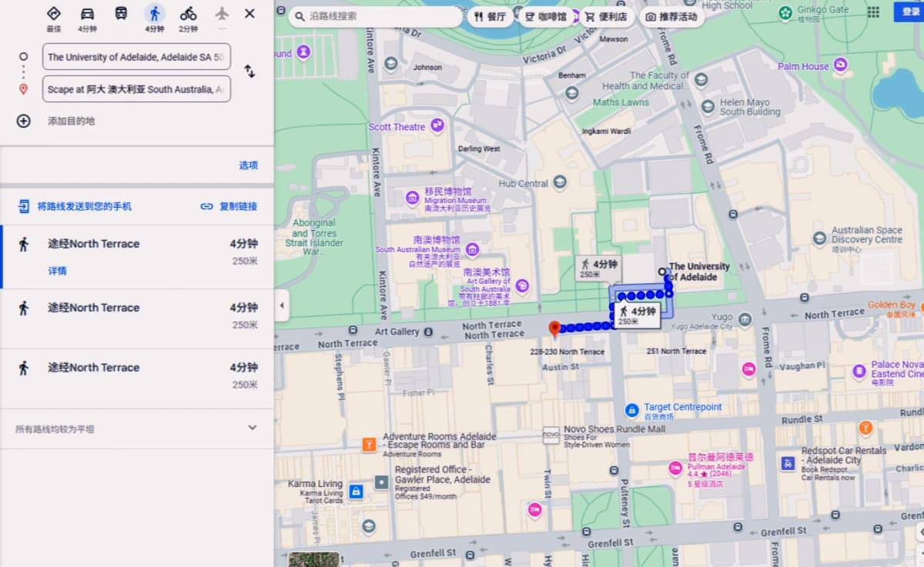Swap starting point and destination
Screen dimensions: 924x567
249,72
